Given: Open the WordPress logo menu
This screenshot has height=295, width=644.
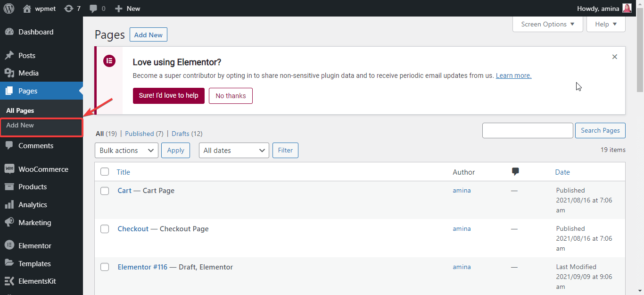Looking at the screenshot, I should point(9,8).
